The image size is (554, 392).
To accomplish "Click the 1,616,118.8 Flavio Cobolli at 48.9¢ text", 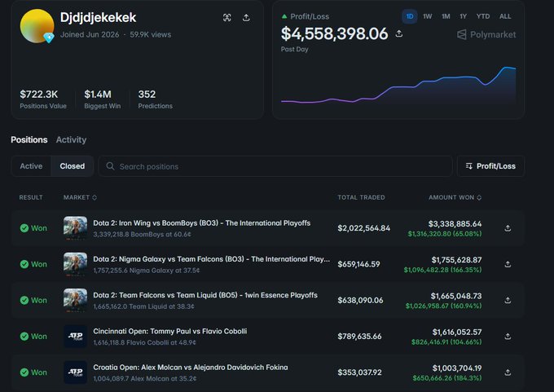I will tap(144, 342).
